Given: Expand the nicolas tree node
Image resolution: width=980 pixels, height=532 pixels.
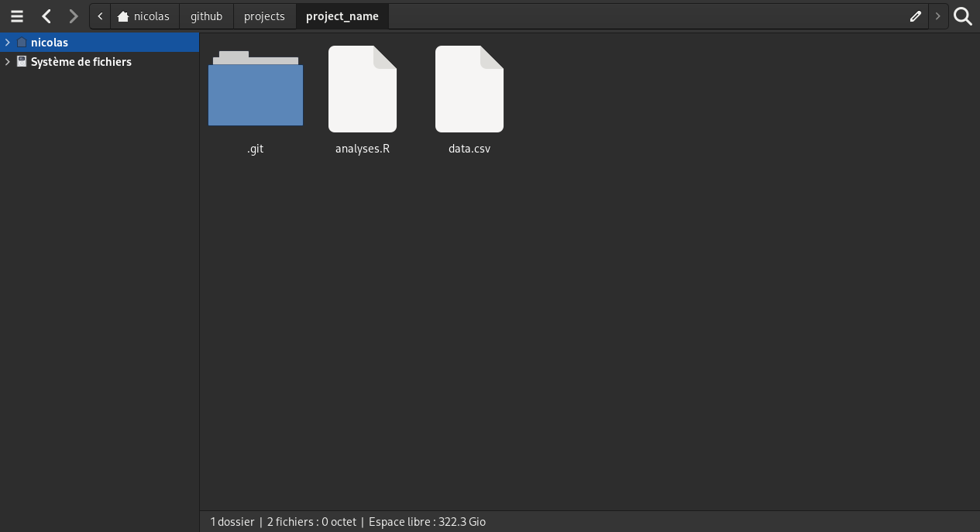Looking at the screenshot, I should click(x=7, y=43).
